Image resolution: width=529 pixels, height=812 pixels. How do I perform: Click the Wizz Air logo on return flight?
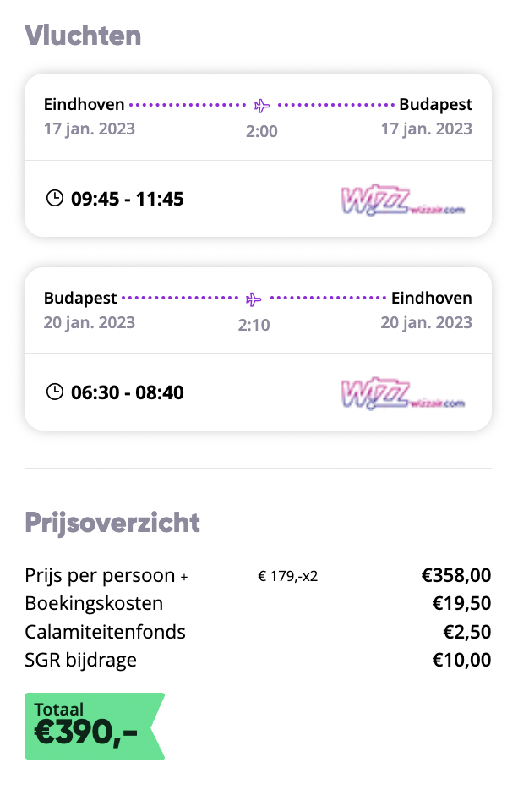tap(403, 393)
